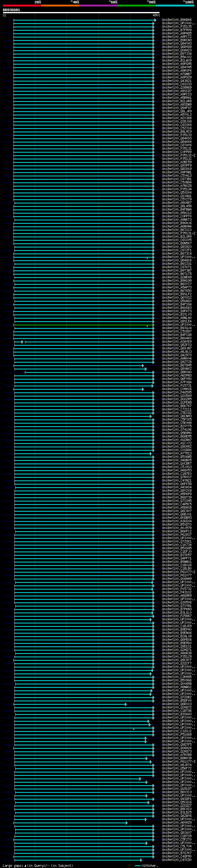Image resolution: width=197 pixels, height=868 pixels.
Task: Select hit label UniRef100_B6TDH5
Action: coord(177,365)
